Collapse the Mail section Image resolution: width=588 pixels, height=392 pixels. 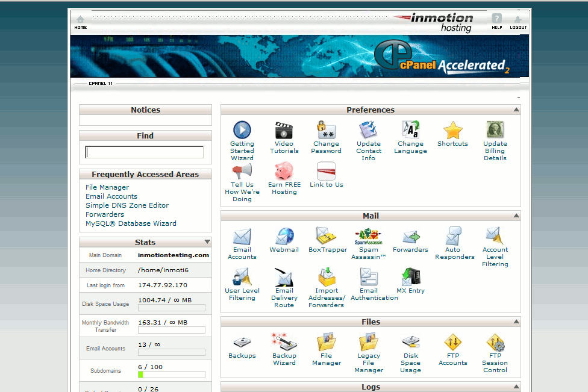516,216
